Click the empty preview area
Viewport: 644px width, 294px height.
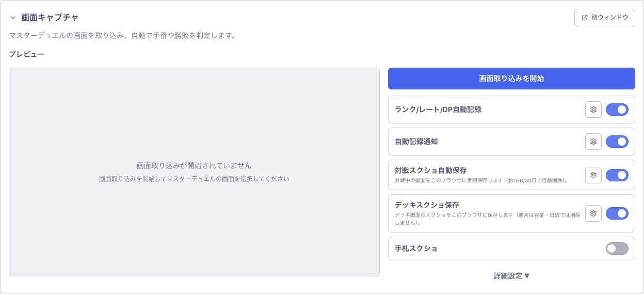(x=194, y=172)
